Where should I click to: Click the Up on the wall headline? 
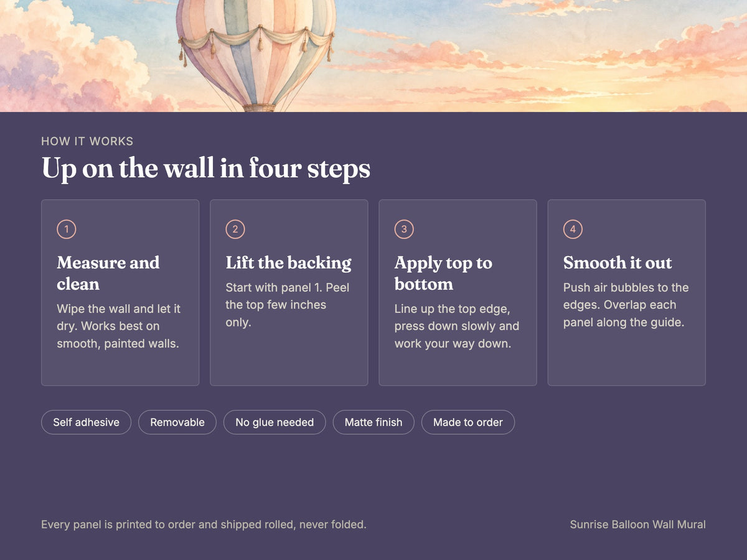(x=206, y=169)
